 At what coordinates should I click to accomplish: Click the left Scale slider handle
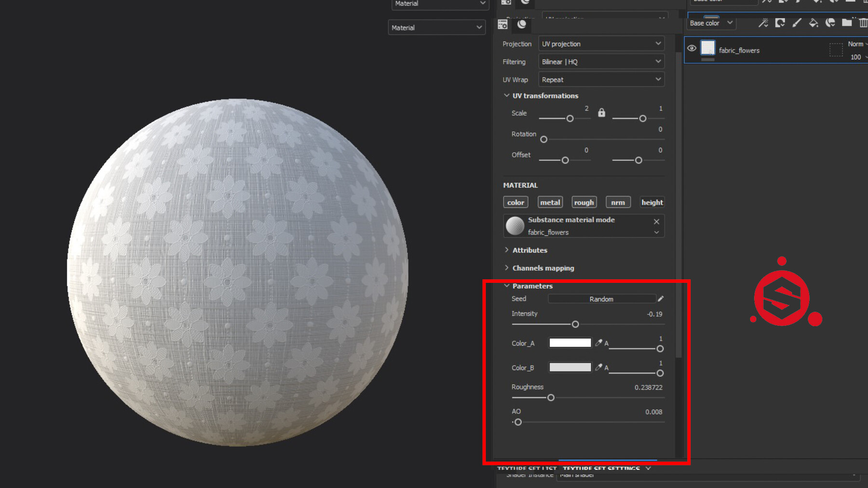tap(570, 119)
